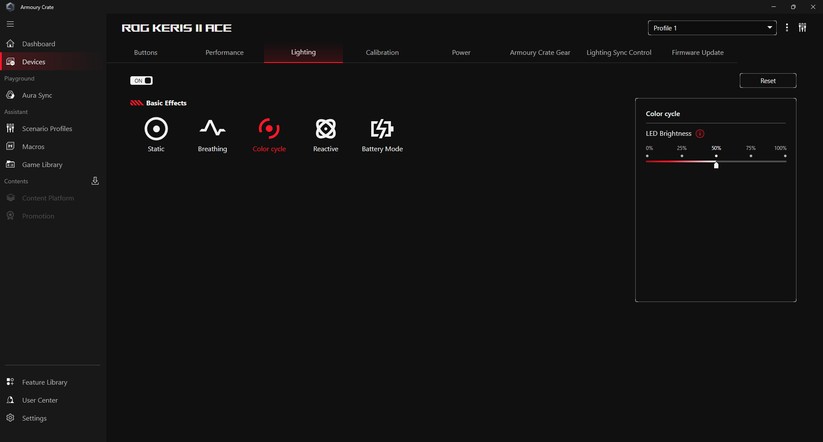This screenshot has width=823, height=442.
Task: Open the Lighting Sync Control tab
Action: point(619,52)
